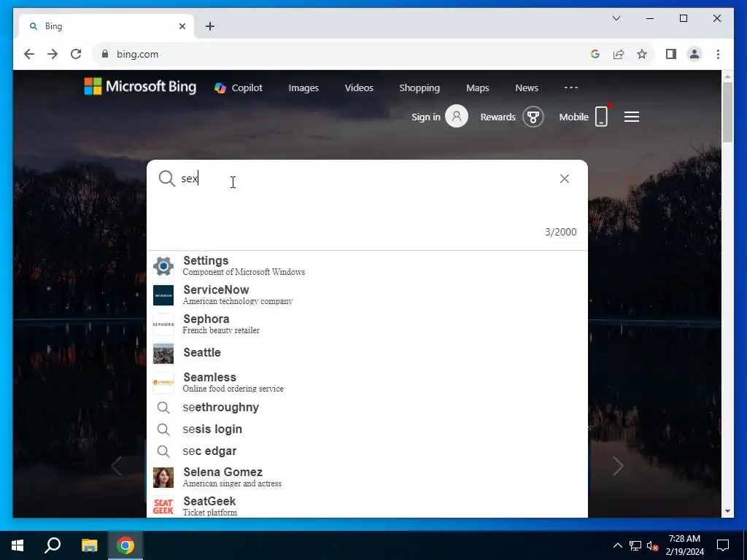This screenshot has width=747, height=560.
Task: Select the Bing tab
Action: (107, 26)
